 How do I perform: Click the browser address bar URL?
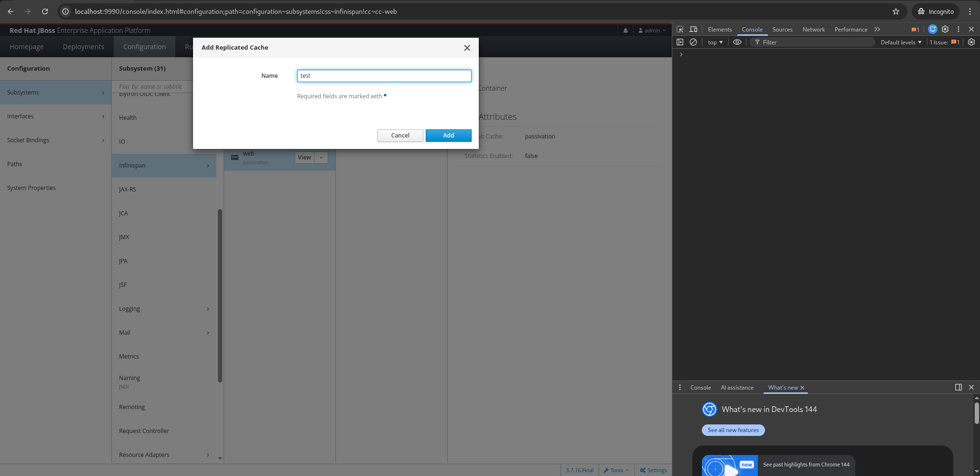click(236, 11)
